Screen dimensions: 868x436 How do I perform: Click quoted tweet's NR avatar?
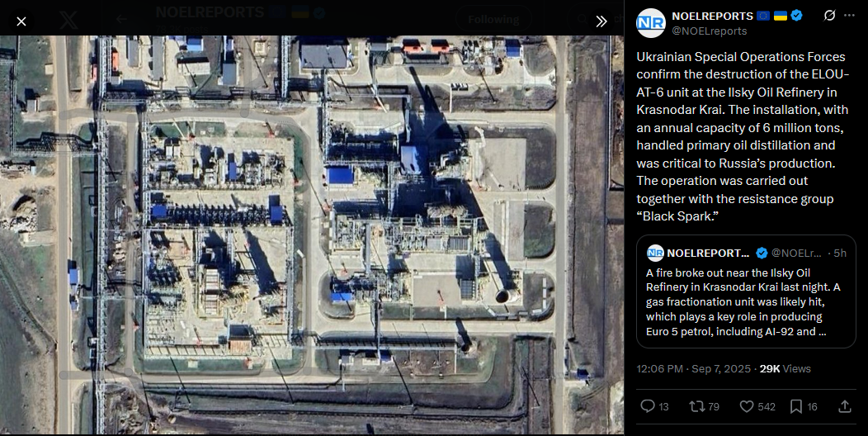pos(655,254)
